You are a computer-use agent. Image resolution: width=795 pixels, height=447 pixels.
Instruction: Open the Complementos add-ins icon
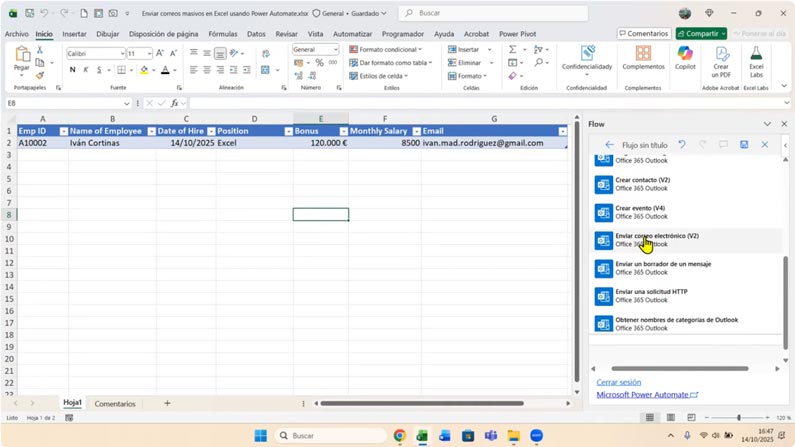(643, 53)
